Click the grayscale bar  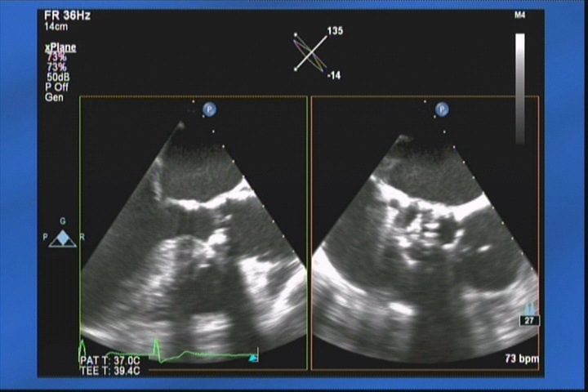pos(519,88)
